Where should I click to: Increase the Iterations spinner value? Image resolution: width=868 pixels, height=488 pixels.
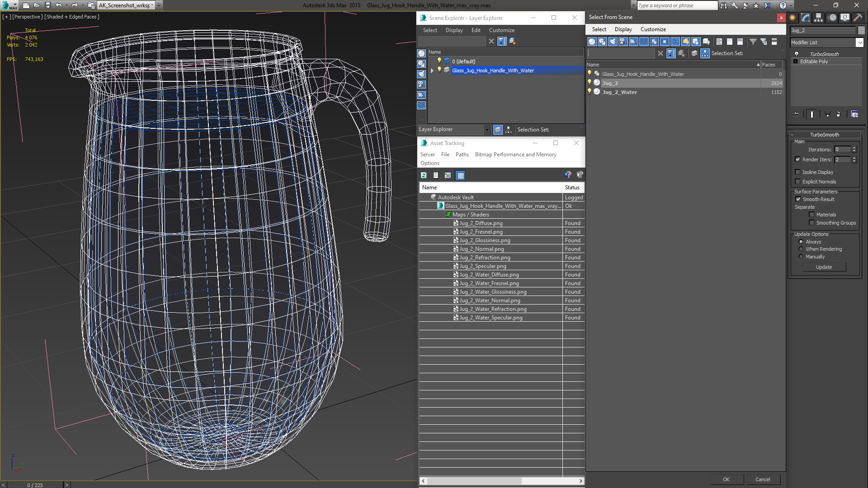coord(854,148)
